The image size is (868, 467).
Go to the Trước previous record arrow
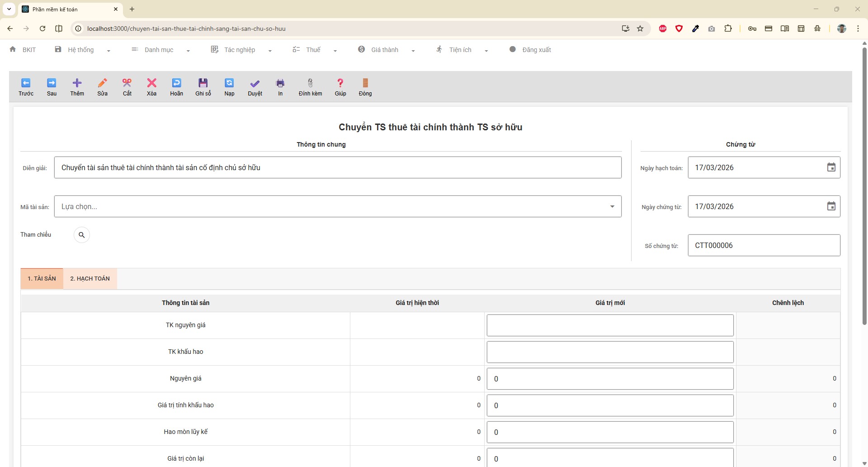26,83
